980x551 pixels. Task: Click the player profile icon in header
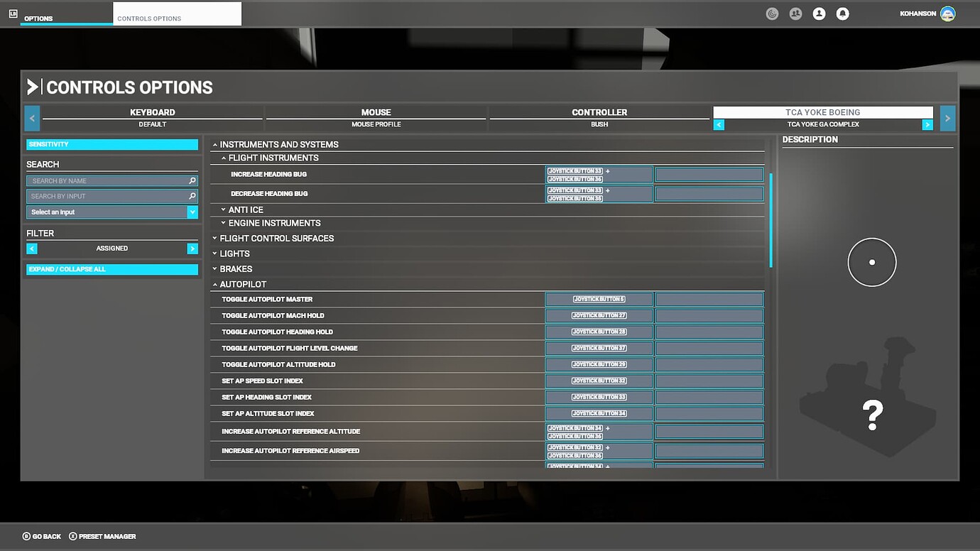819,13
